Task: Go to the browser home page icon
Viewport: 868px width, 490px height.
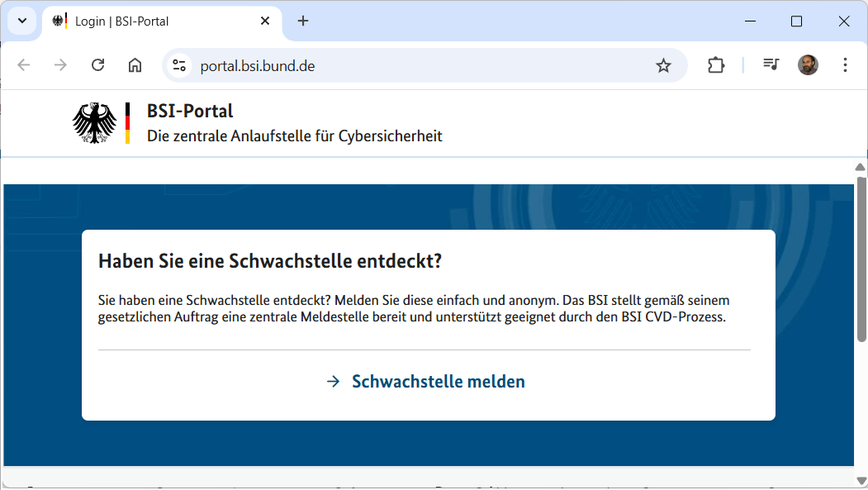Action: pos(135,65)
